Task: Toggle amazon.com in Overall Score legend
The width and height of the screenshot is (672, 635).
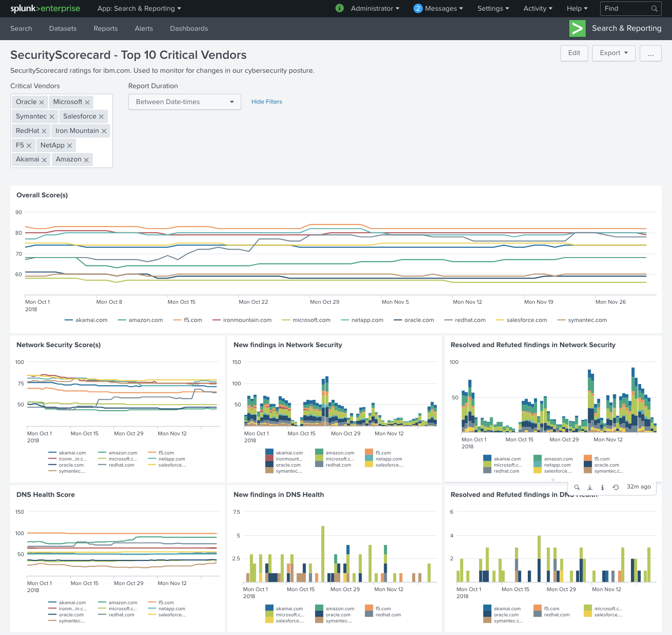Action: 140,320
